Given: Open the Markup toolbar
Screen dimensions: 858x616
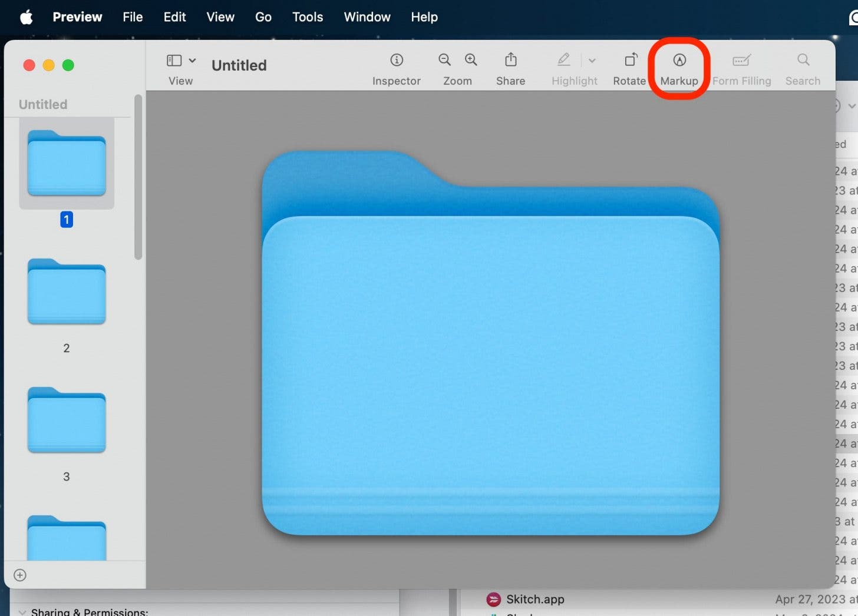Looking at the screenshot, I should [679, 67].
